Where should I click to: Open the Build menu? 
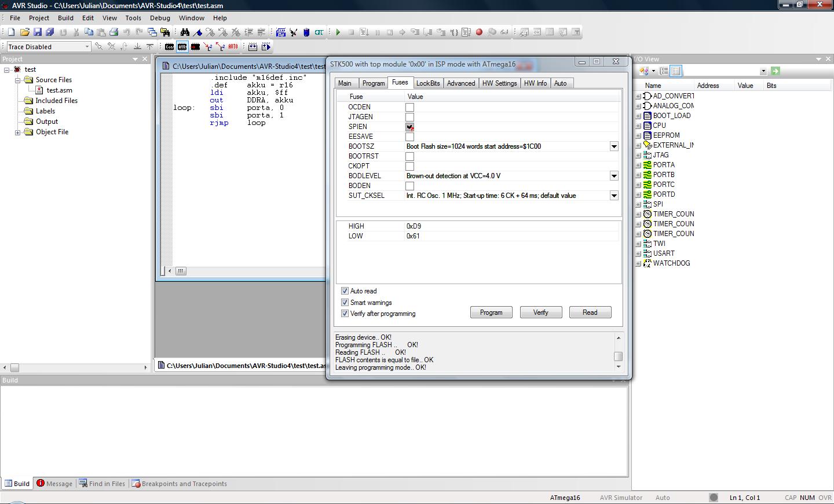65,18
